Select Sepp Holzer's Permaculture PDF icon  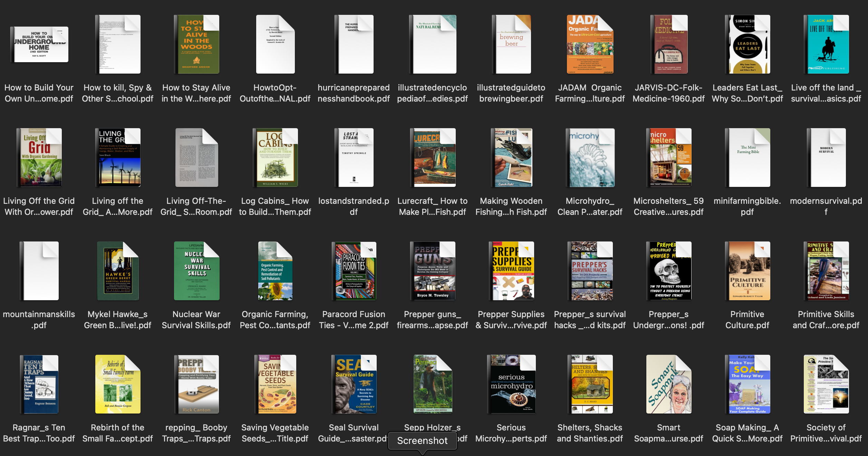(433, 384)
